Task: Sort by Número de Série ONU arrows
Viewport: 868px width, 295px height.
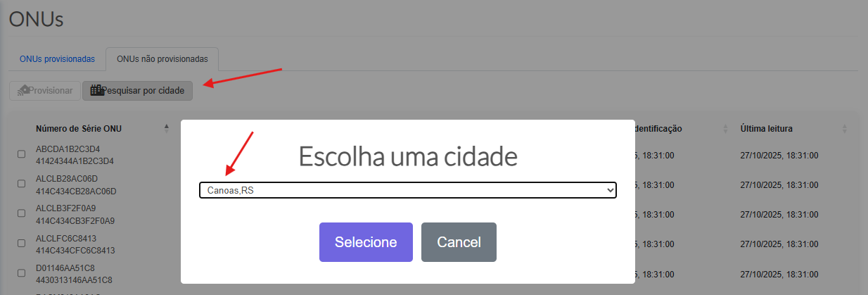Action: pyautogui.click(x=167, y=129)
